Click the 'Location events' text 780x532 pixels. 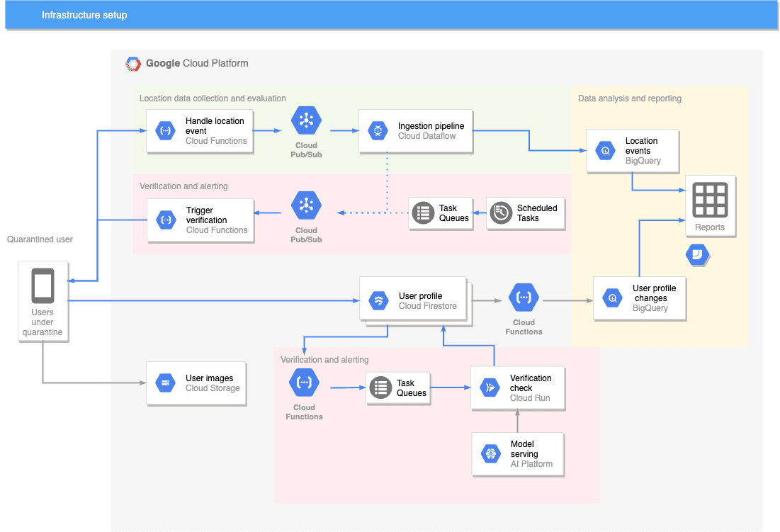(641, 146)
